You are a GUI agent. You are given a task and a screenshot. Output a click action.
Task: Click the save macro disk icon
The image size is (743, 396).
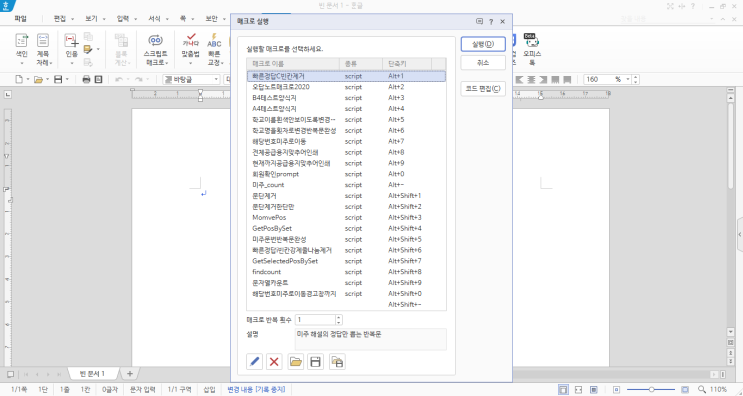tap(315, 362)
